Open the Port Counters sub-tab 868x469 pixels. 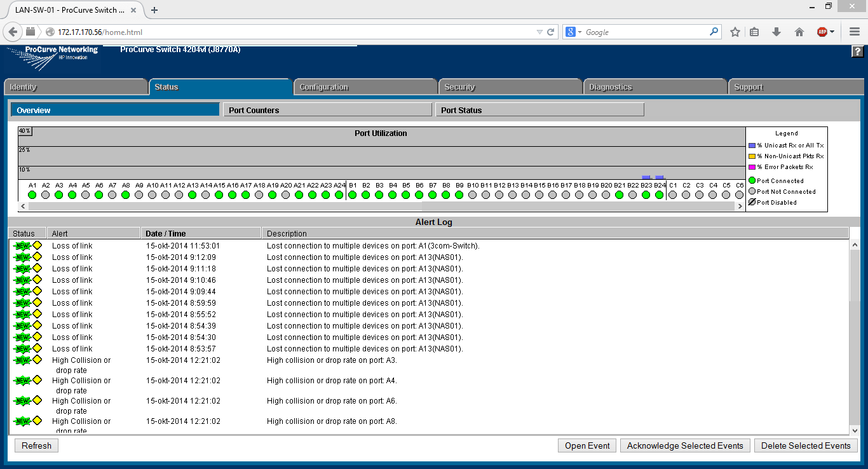click(x=327, y=110)
